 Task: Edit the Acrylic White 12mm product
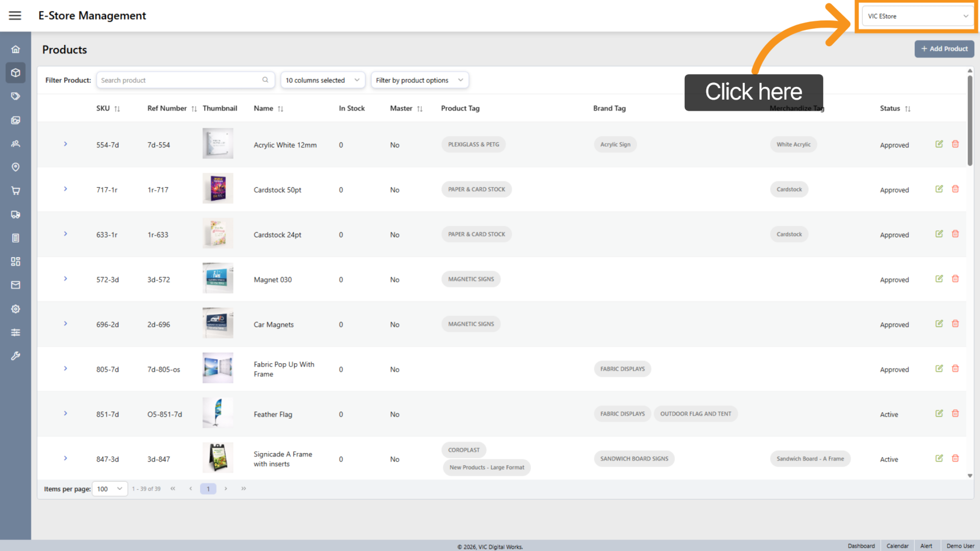click(939, 144)
